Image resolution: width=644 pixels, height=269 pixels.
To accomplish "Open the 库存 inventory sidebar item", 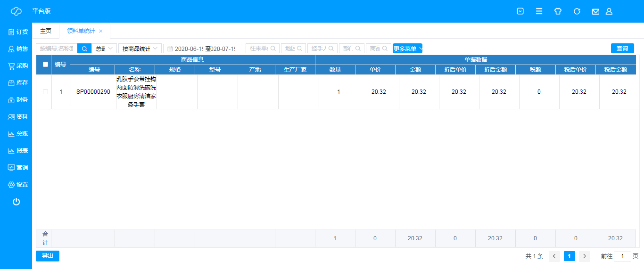I will (16, 83).
